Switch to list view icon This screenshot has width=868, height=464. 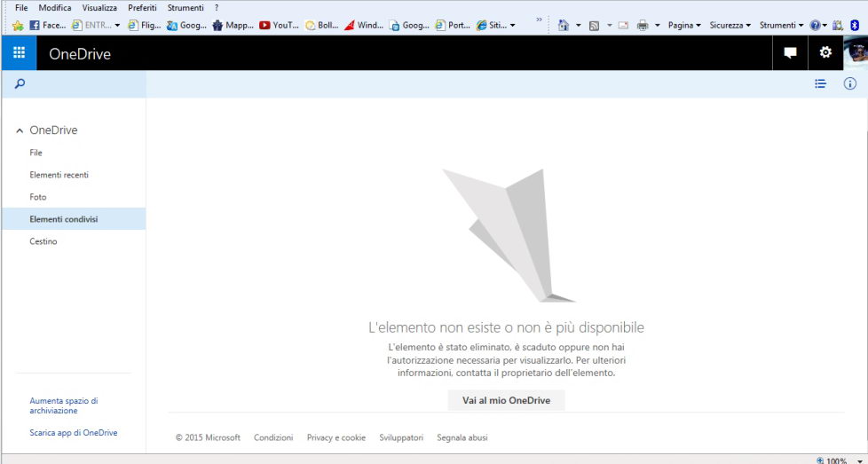click(x=821, y=84)
